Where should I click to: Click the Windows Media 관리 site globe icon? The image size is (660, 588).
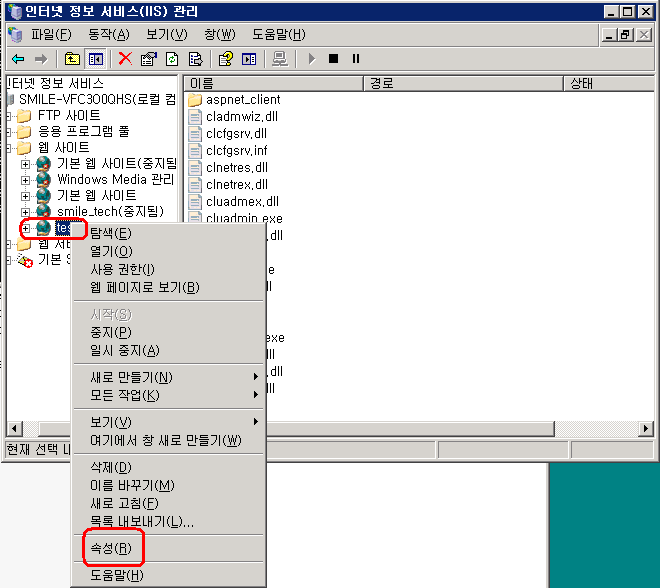tap(43, 180)
